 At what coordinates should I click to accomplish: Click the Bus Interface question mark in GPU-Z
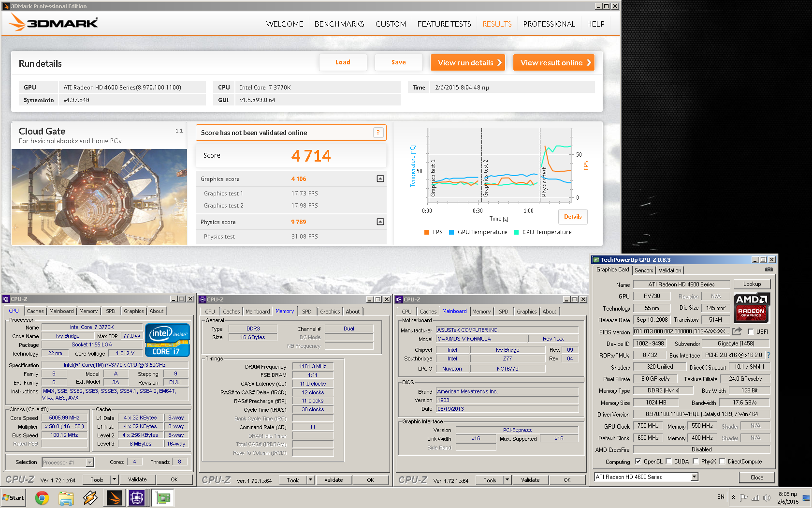[x=768, y=355]
